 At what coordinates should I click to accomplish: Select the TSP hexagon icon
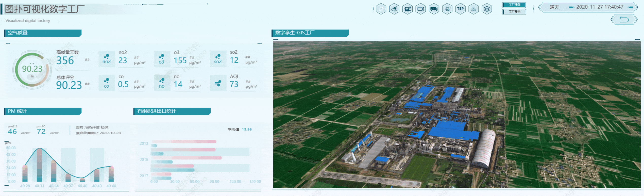pos(460,9)
